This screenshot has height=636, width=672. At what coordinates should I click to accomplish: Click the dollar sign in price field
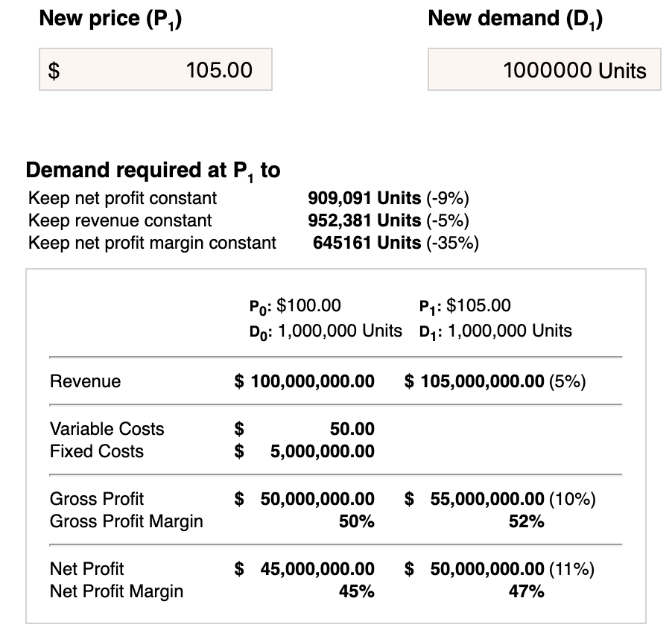(x=54, y=71)
